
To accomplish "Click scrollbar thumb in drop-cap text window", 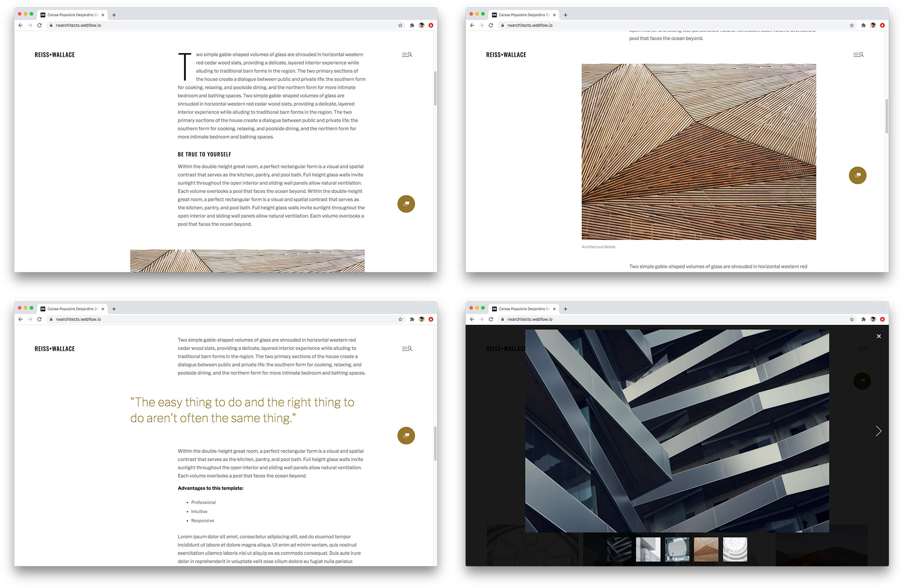I will tap(435, 88).
